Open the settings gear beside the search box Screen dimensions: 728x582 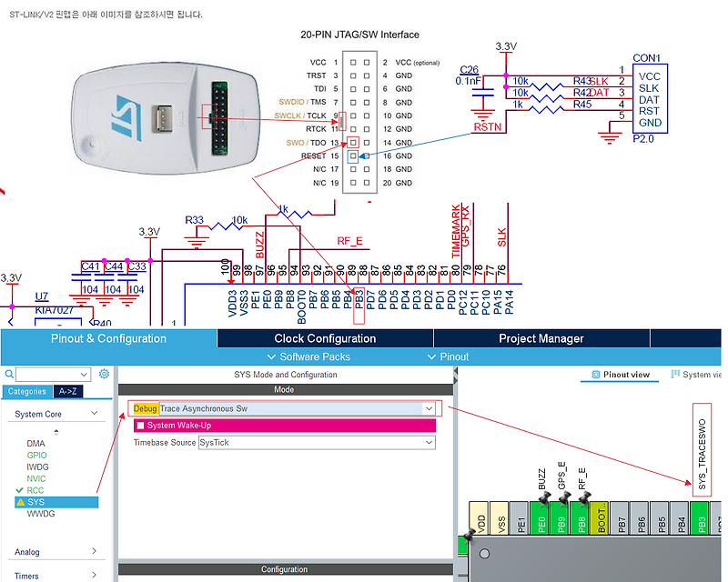coord(102,373)
